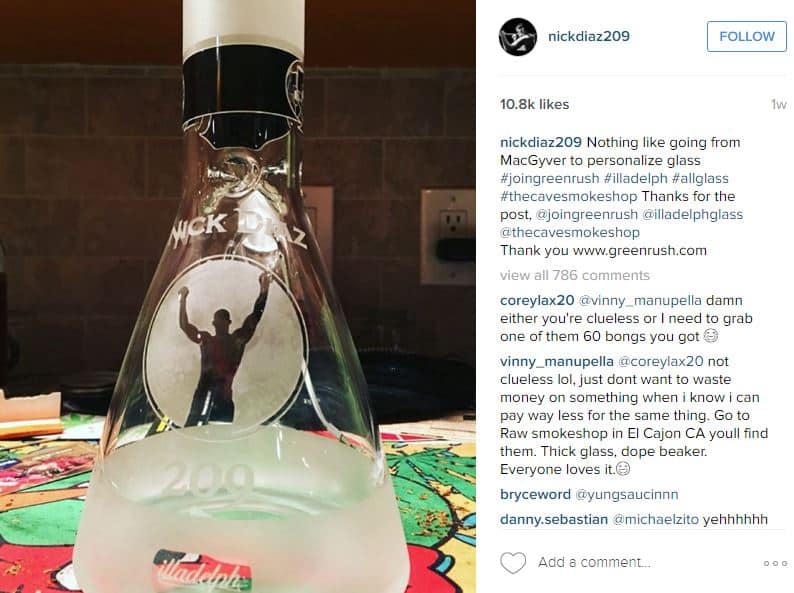
Task: Click the Nick Diaz glass photo
Action: pyautogui.click(x=238, y=296)
